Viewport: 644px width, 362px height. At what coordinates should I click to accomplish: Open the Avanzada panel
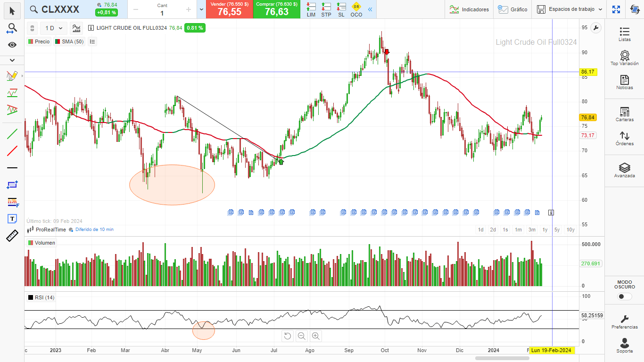(625, 170)
